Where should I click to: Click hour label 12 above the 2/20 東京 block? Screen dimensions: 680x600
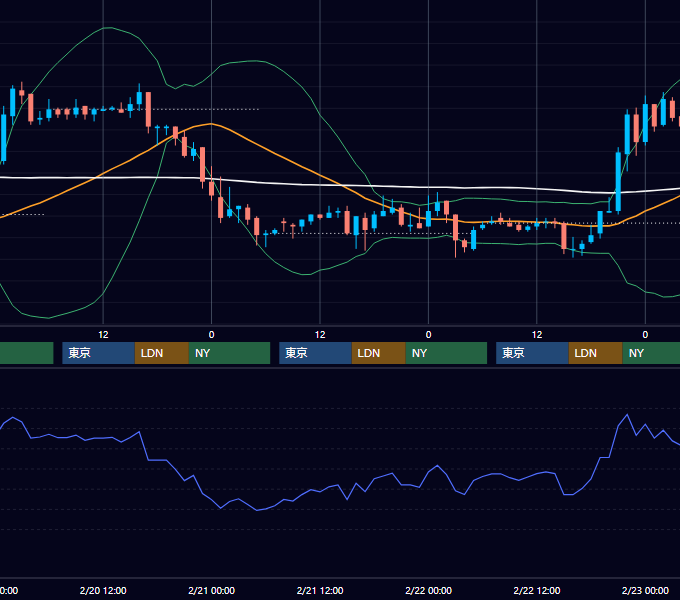click(x=103, y=335)
